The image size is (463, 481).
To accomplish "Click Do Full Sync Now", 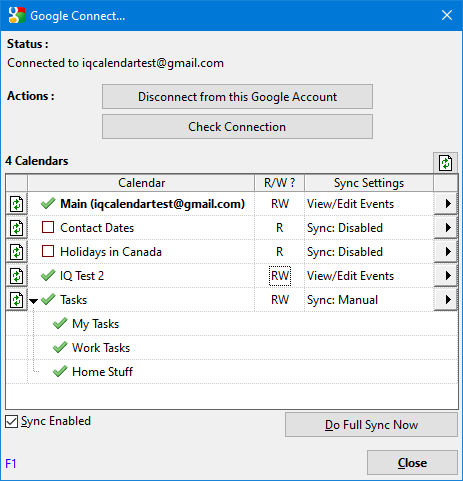I will 371,425.
